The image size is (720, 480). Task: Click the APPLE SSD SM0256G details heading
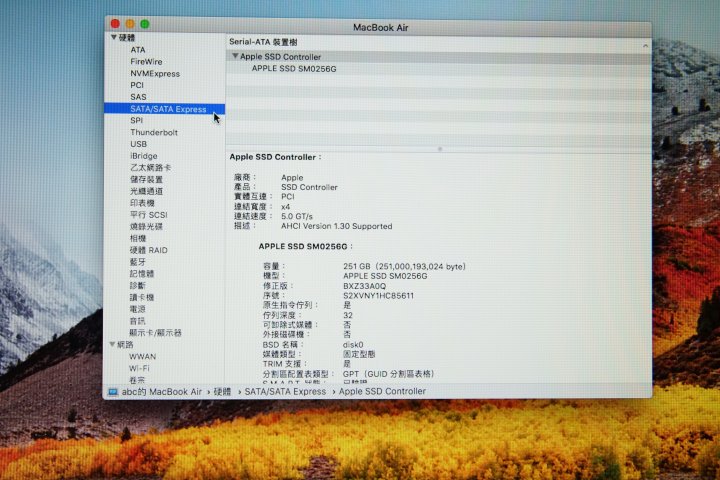point(305,246)
